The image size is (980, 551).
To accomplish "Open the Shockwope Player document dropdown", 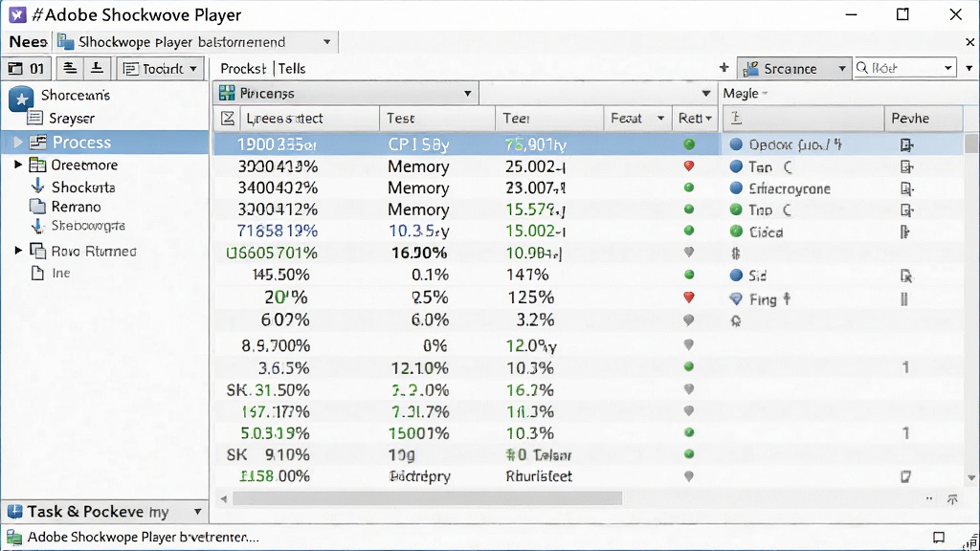I will (x=195, y=42).
